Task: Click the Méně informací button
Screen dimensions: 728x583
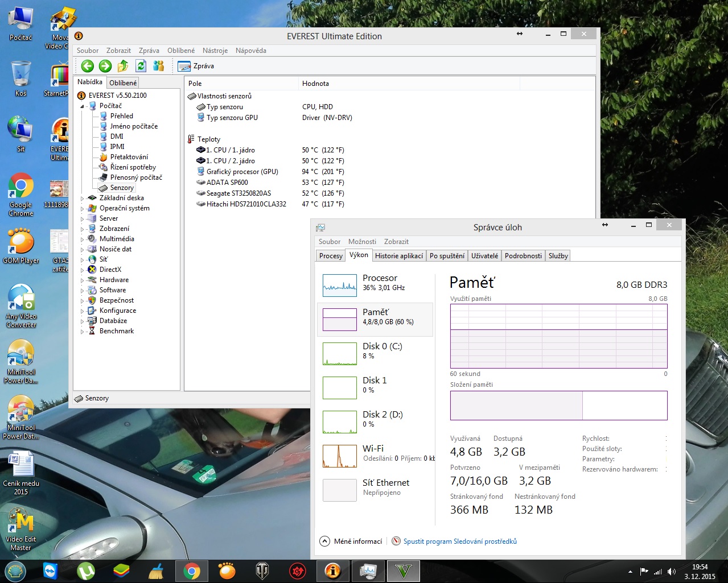Action: click(351, 541)
